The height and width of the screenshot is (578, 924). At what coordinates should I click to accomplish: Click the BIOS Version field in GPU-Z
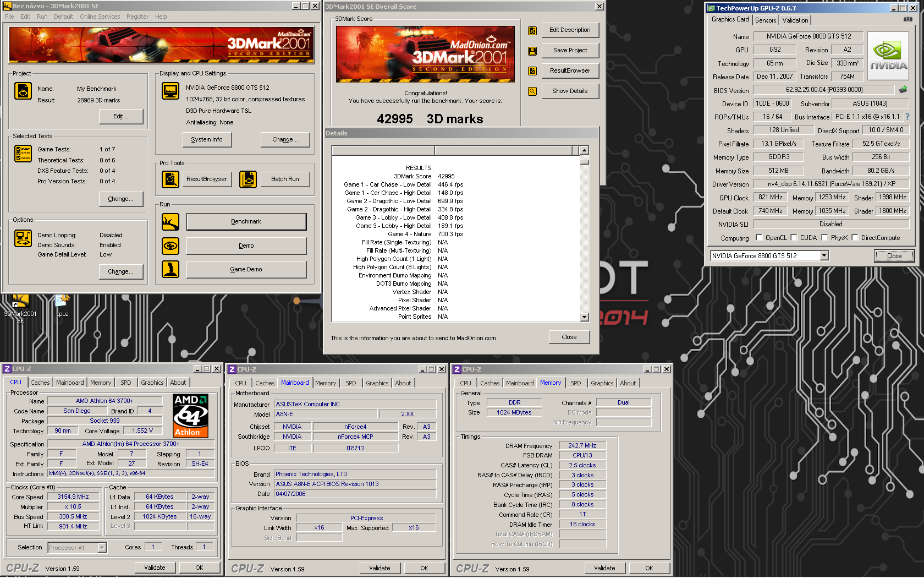tap(824, 90)
